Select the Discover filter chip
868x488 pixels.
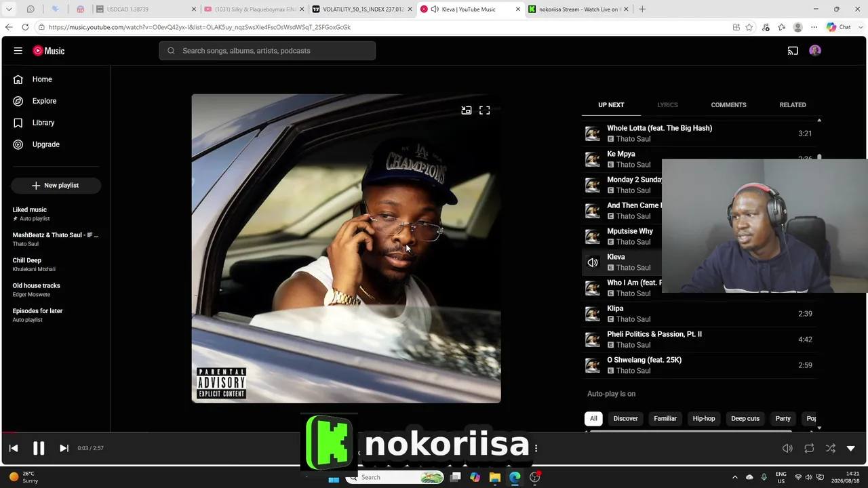[625, 419]
